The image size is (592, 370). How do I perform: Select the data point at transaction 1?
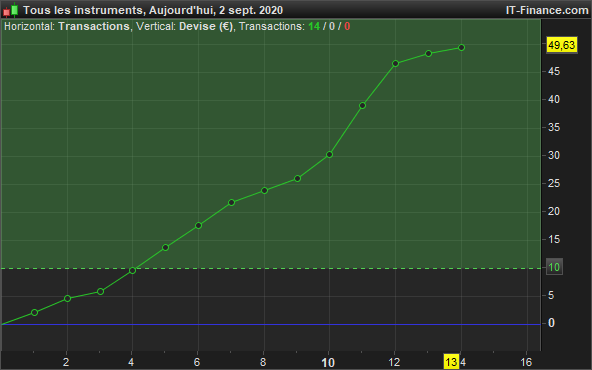pos(34,313)
